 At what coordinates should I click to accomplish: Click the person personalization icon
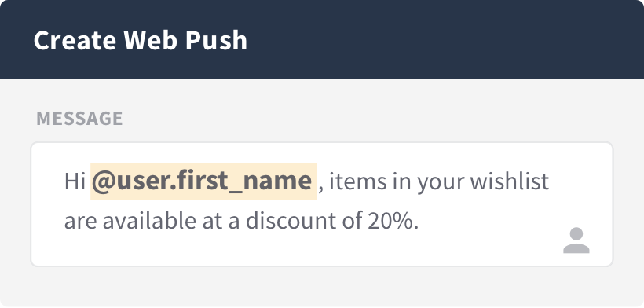click(576, 240)
